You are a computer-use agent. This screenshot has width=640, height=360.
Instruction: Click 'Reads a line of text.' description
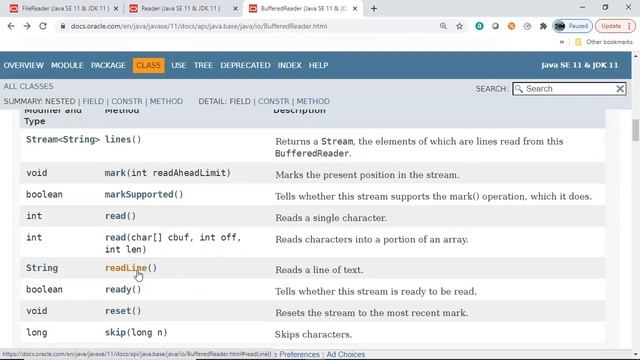[319, 270]
